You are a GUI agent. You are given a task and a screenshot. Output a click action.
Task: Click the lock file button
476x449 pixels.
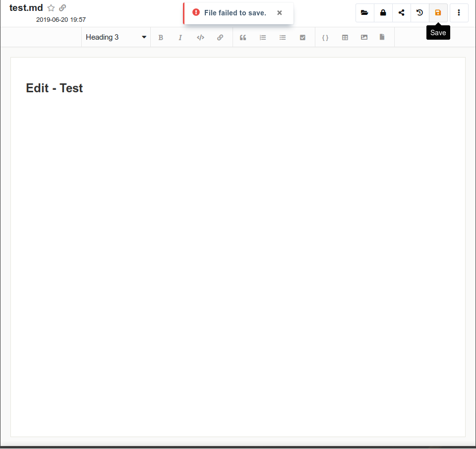(x=383, y=13)
